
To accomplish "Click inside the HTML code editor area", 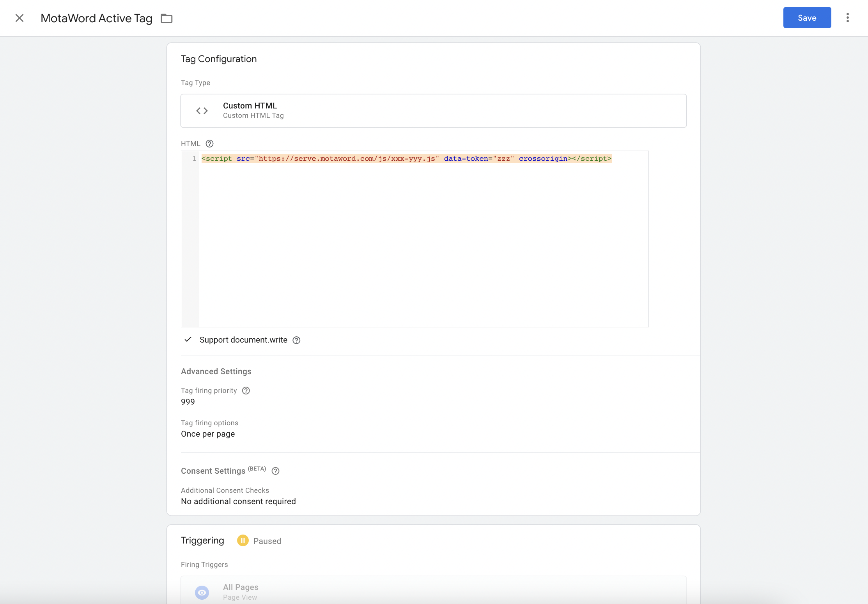I will [423, 242].
